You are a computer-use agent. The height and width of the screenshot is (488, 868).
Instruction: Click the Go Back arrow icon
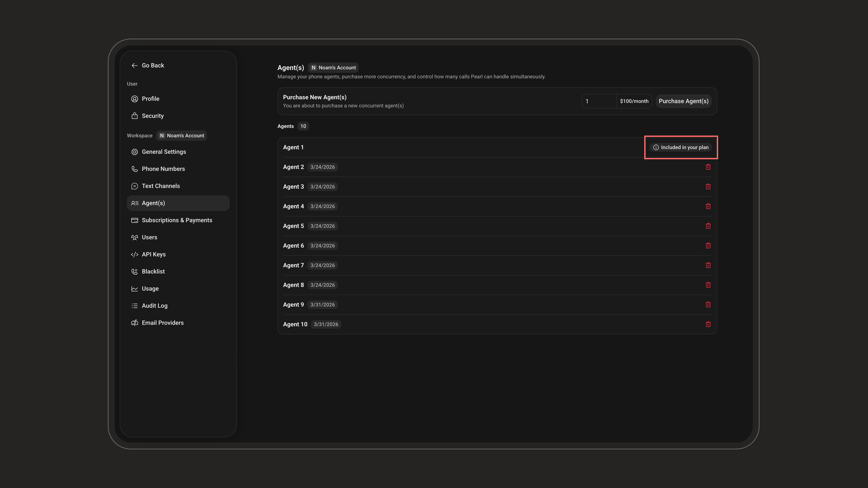point(134,65)
